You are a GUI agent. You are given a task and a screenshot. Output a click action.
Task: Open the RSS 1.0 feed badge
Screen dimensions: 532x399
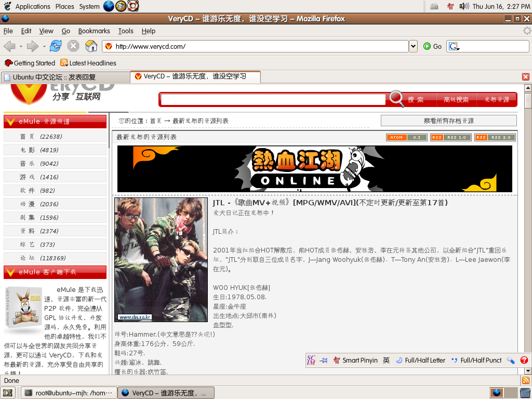tap(450, 137)
